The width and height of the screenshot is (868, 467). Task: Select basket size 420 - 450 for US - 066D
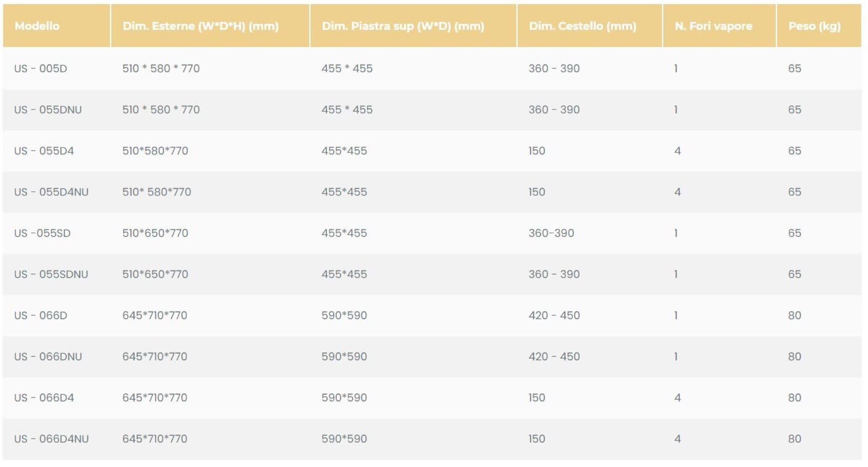(x=554, y=315)
